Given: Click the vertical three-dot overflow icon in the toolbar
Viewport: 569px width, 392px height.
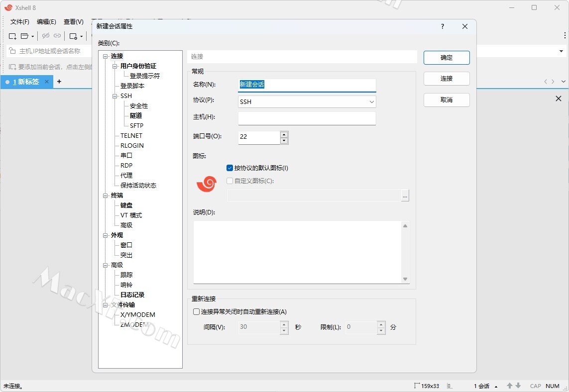Looking at the screenshot, I should click(x=565, y=35).
